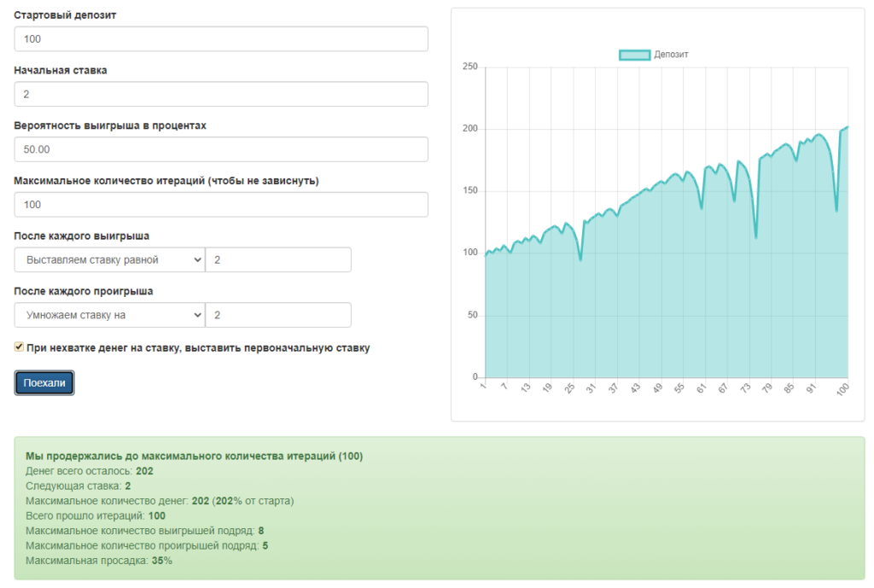874x588 pixels.
Task: Open the 'Выставляем ставку равной' dropdown
Action: (x=109, y=259)
